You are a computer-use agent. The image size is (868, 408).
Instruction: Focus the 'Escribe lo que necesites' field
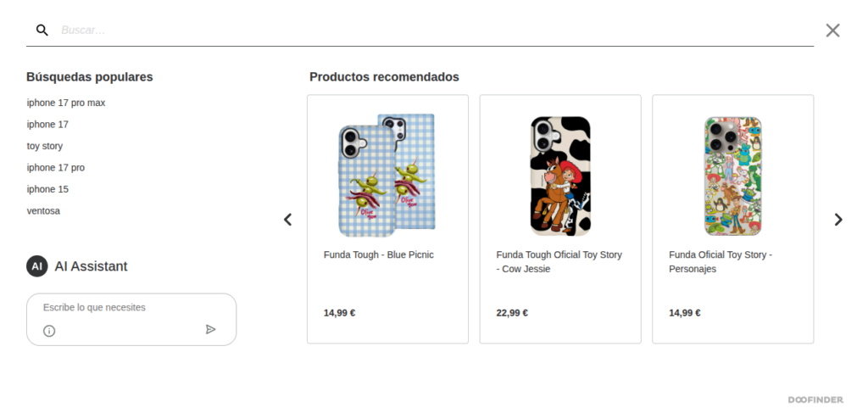tap(131, 307)
